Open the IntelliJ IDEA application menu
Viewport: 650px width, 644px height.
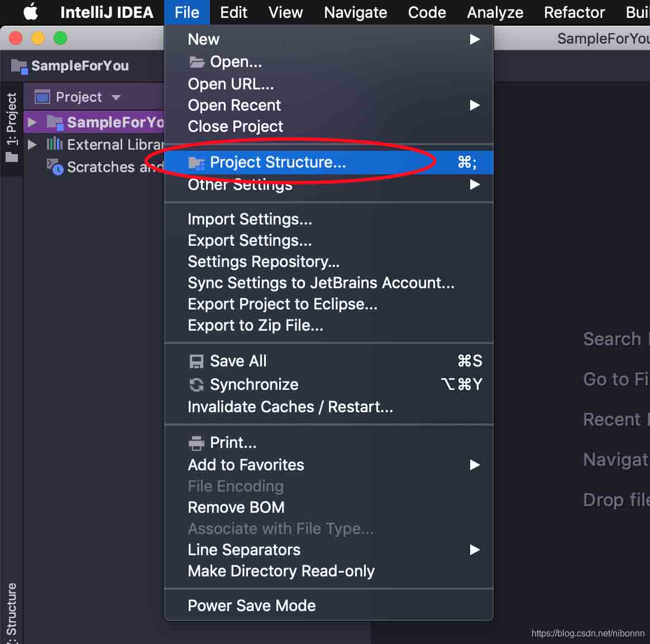coord(107,12)
